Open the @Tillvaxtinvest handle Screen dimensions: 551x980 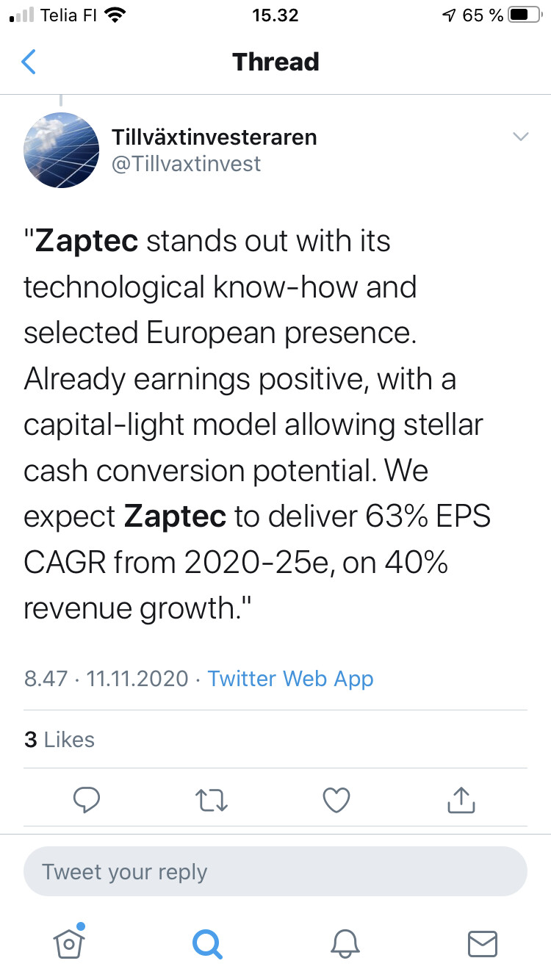pyautogui.click(x=186, y=163)
